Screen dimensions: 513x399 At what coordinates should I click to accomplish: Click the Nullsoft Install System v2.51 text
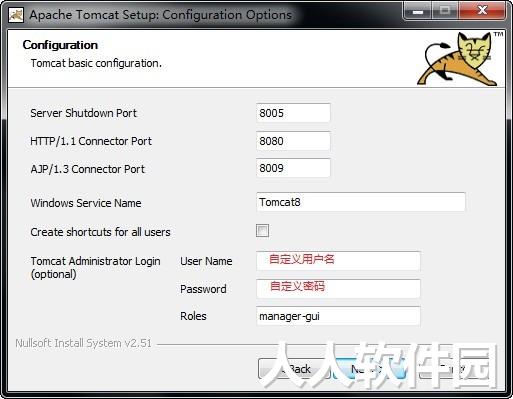83,343
